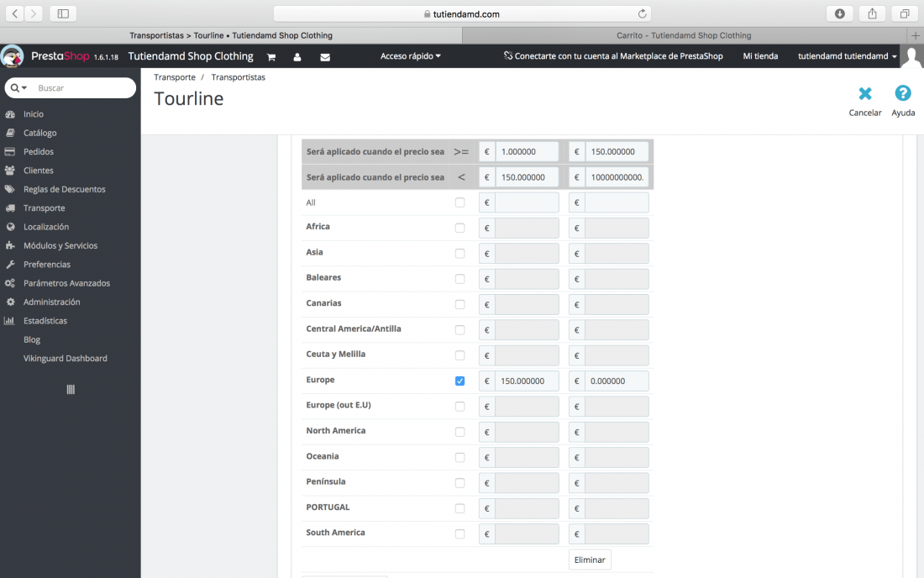Enable the Asia zone checkbox

459,254
